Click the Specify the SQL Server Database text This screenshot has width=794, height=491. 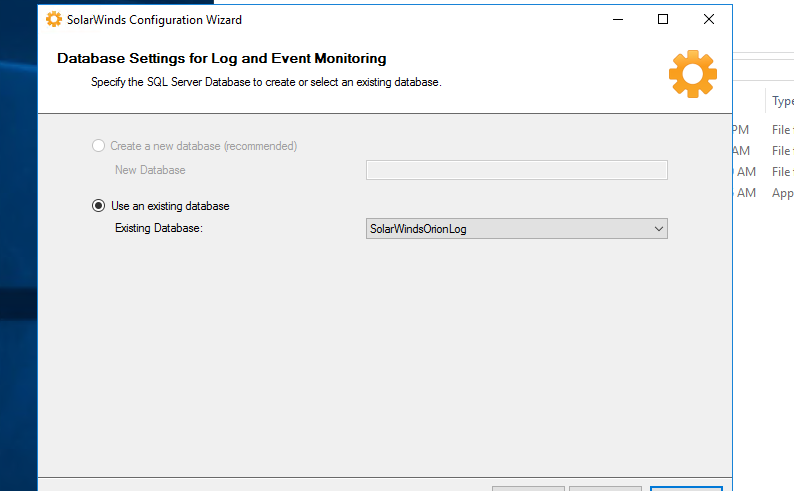tap(266, 82)
